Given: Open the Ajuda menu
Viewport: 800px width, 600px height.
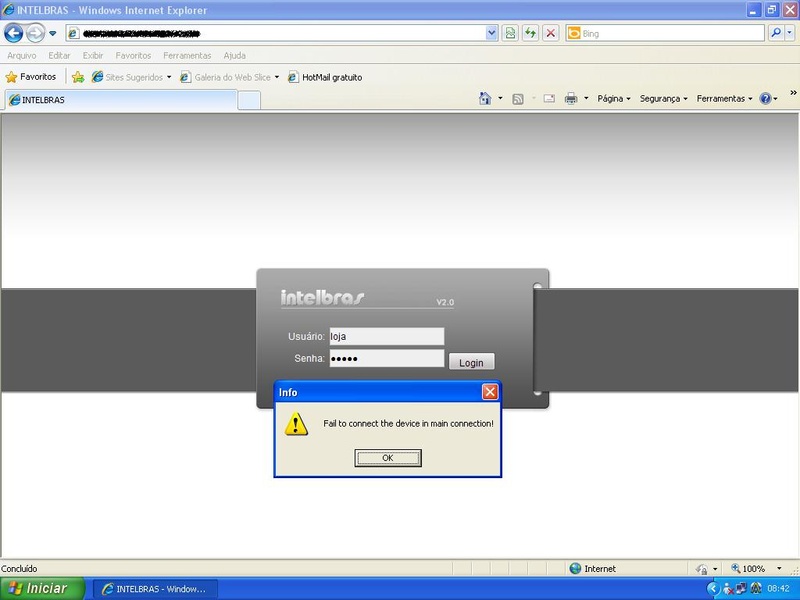Looking at the screenshot, I should (234, 55).
